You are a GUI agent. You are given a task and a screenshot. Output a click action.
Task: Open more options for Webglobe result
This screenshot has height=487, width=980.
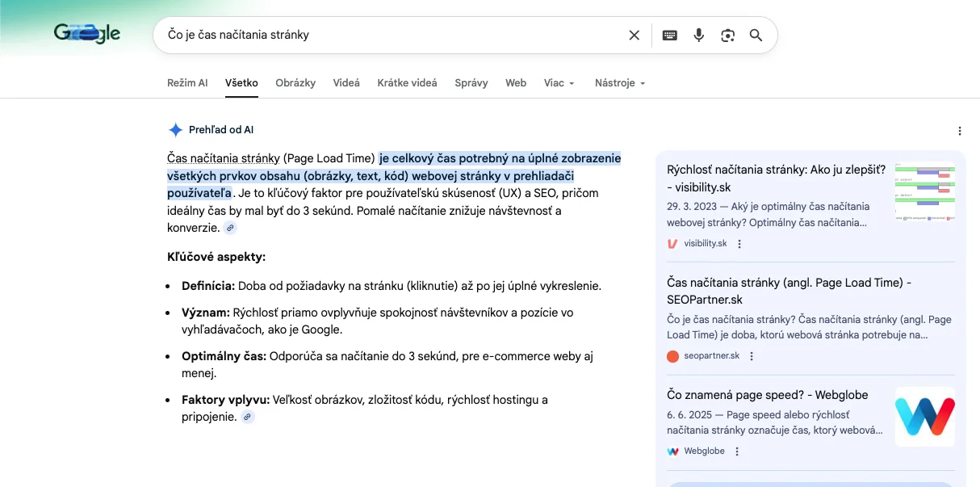point(737,451)
